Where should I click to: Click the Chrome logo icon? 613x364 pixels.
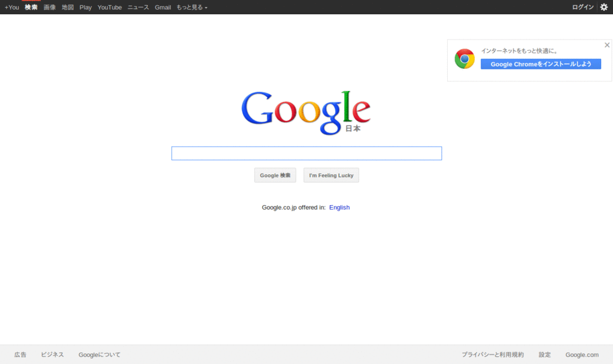[465, 59]
